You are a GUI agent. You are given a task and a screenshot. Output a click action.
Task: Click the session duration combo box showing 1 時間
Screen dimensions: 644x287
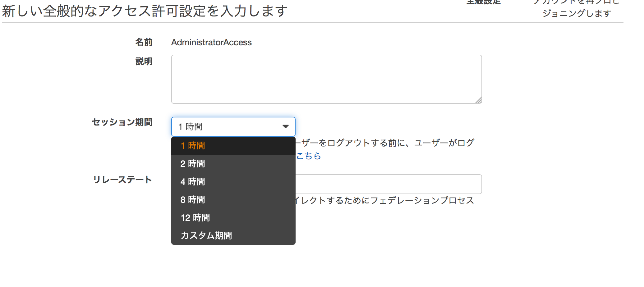(227, 127)
